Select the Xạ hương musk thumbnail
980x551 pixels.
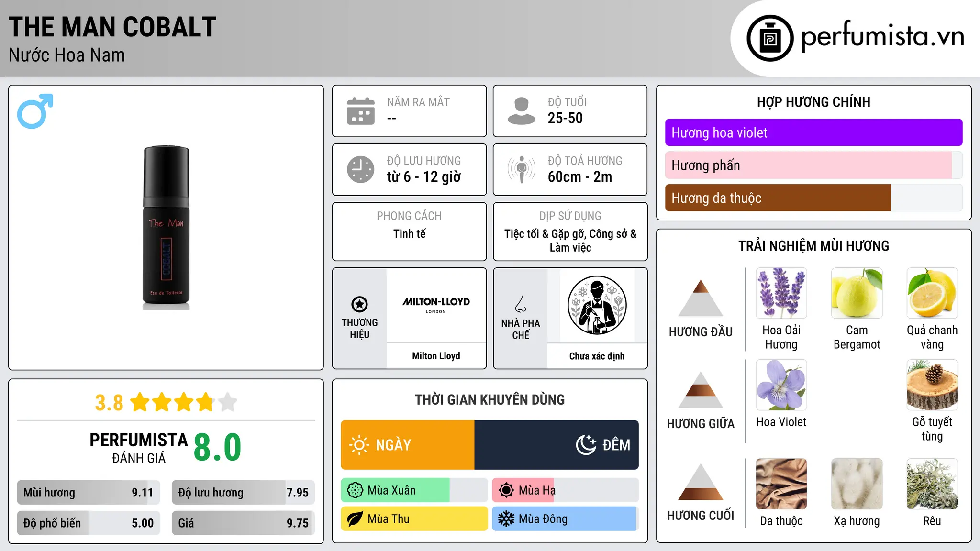coord(857,484)
